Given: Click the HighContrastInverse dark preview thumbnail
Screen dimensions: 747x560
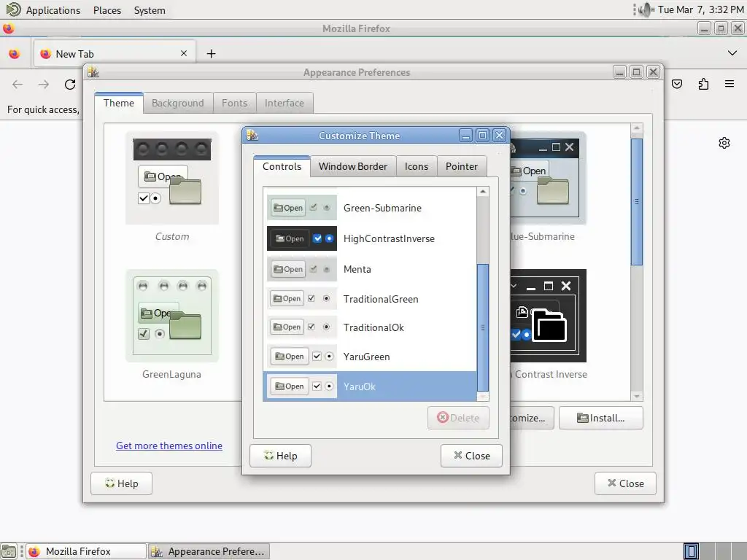Looking at the screenshot, I should point(301,238).
